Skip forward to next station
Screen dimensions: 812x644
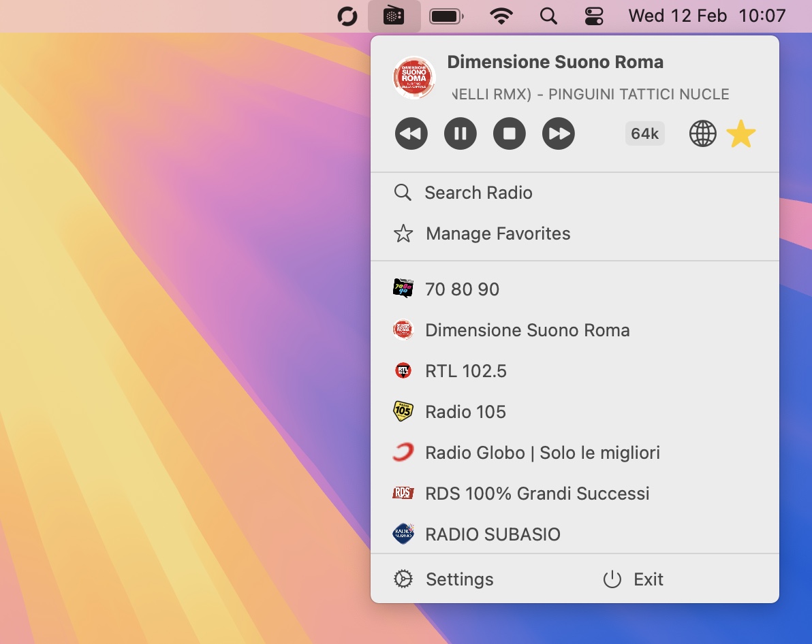[559, 133]
